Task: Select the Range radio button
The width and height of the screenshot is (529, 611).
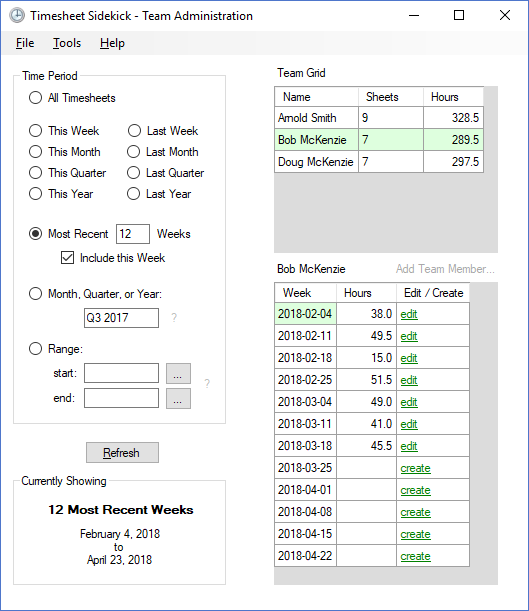Action: tap(35, 348)
